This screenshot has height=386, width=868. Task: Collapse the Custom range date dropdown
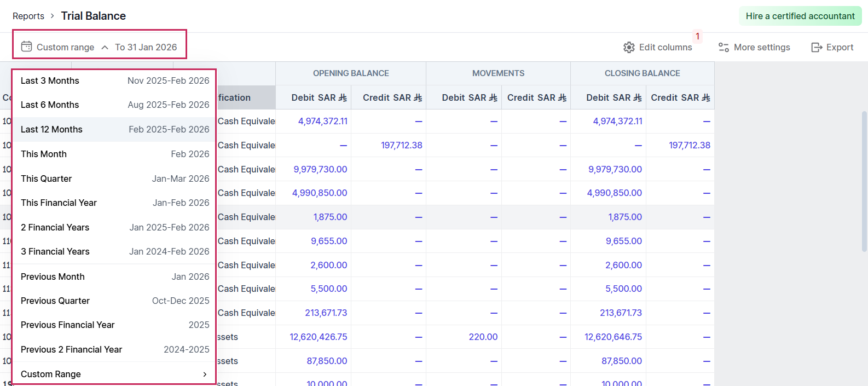(105, 47)
